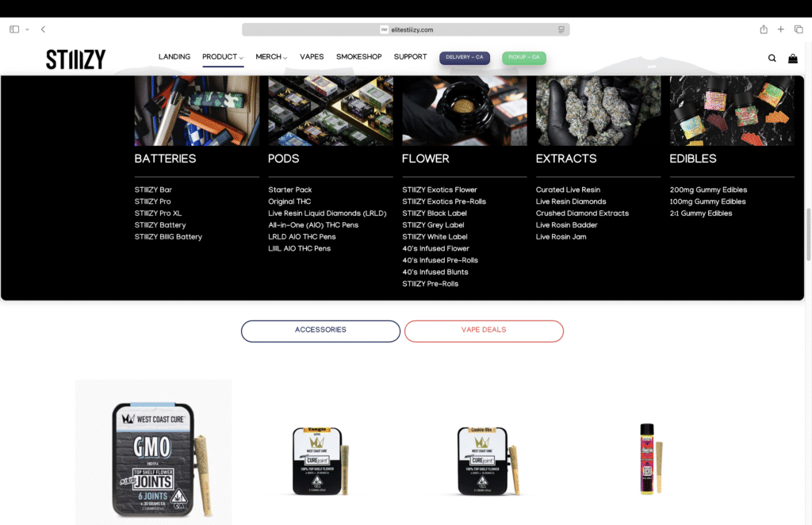Click the Safari share icon
This screenshot has width=812, height=525.
click(x=764, y=29)
